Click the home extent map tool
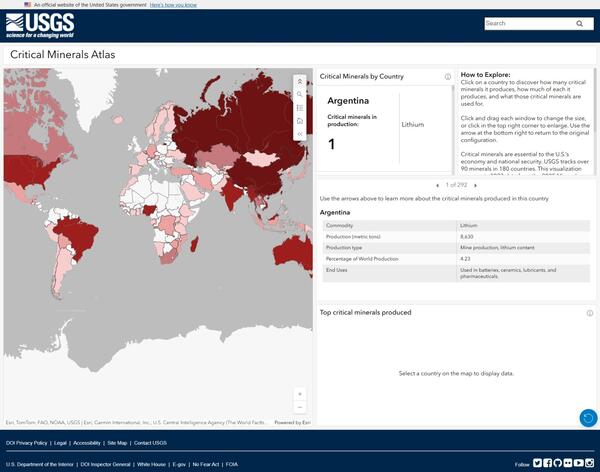The width and height of the screenshot is (600, 472). coord(300,121)
